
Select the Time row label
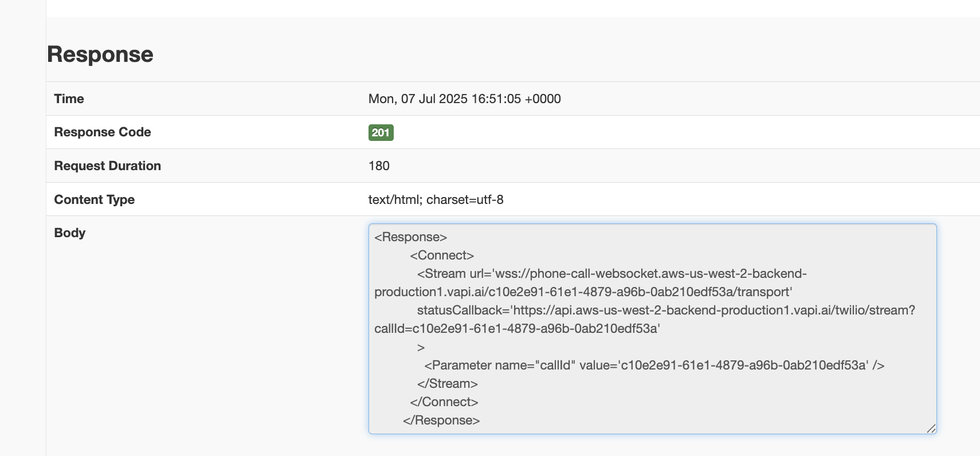coord(69,99)
